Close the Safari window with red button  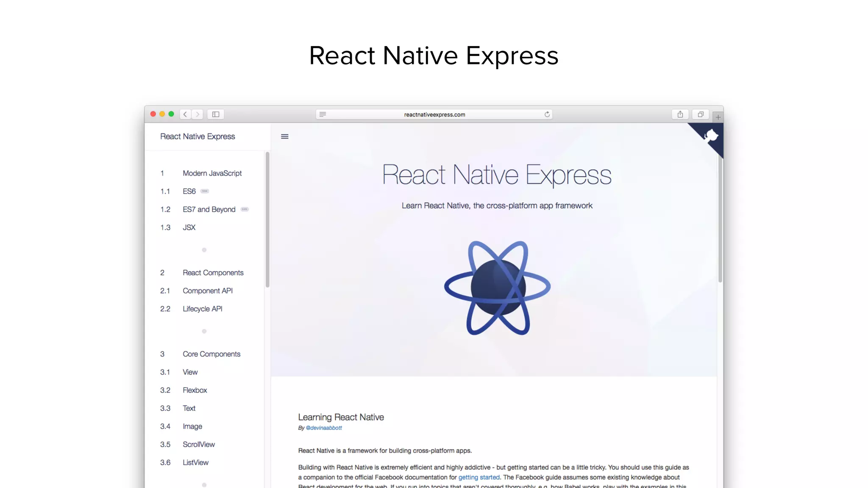click(x=153, y=114)
